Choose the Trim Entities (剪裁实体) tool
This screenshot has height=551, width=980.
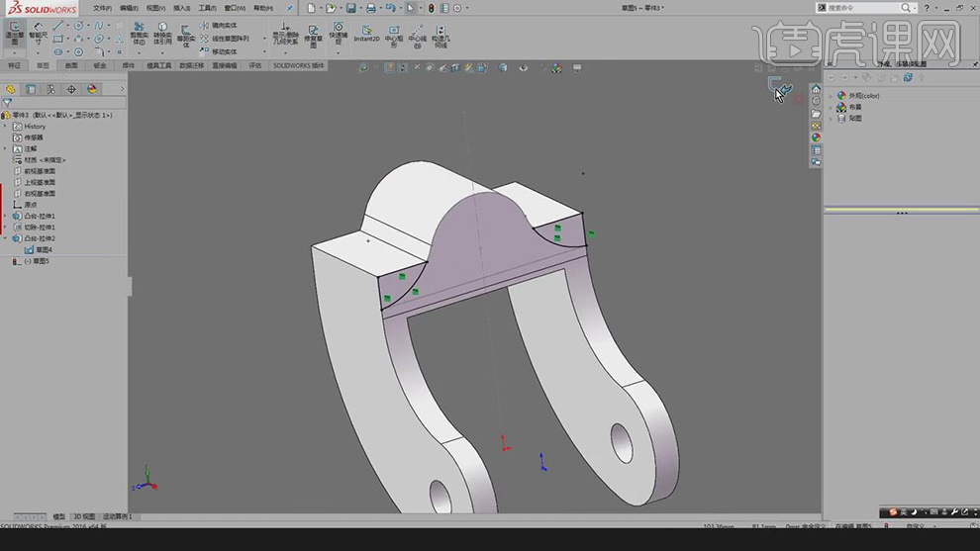139,34
